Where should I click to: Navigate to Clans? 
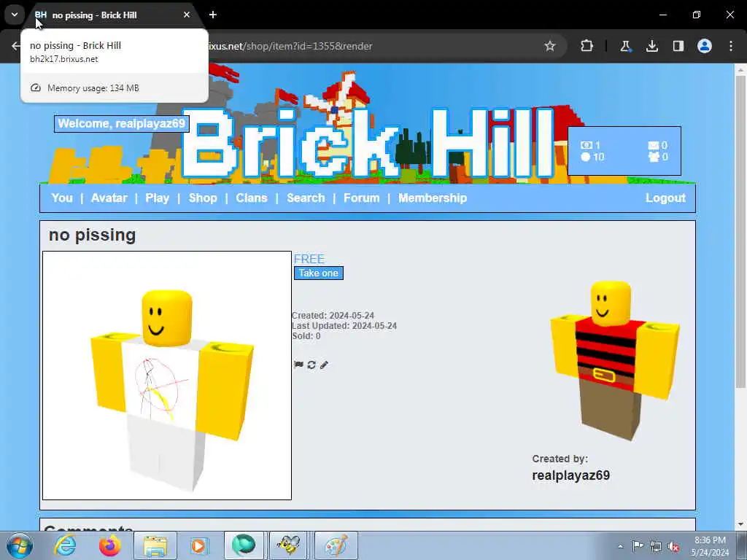tap(252, 198)
